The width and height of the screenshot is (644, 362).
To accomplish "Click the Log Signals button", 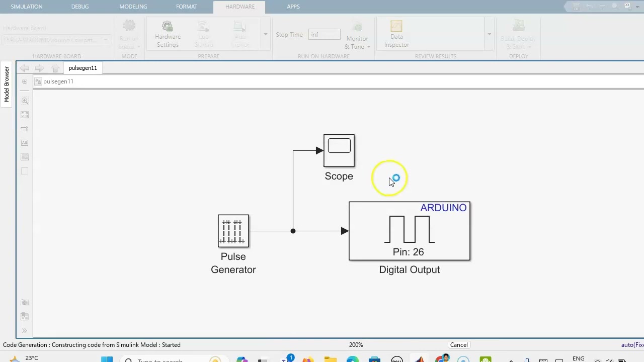I will click(x=203, y=34).
